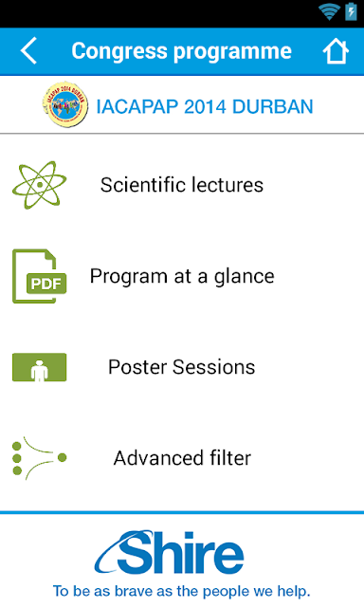The height and width of the screenshot is (607, 364).
Task: Open Scientific lectures menu entry
Action: coord(182,185)
